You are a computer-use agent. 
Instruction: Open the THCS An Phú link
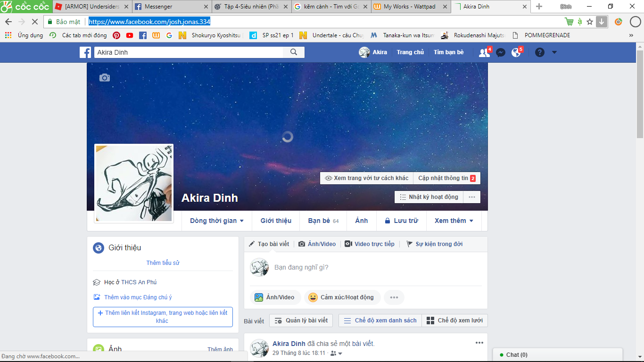[x=139, y=282]
